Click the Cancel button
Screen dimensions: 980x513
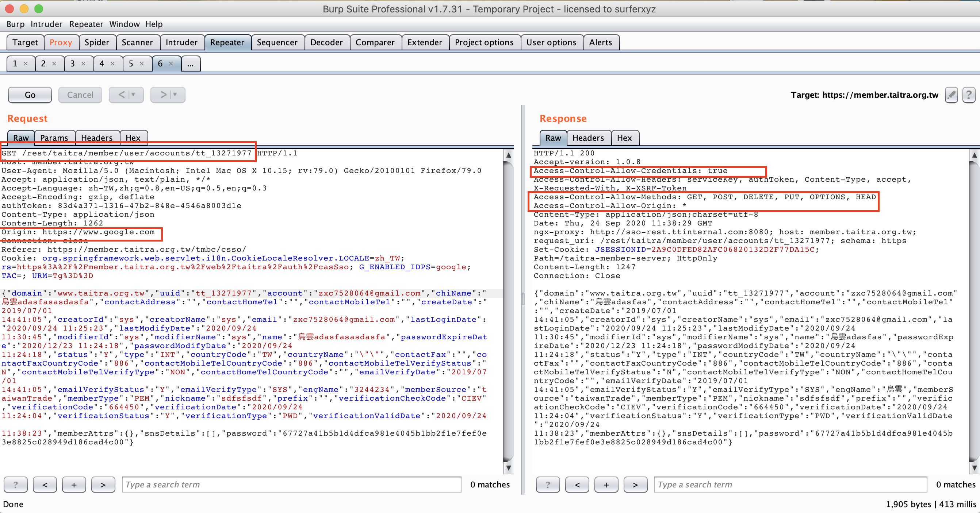coord(80,95)
